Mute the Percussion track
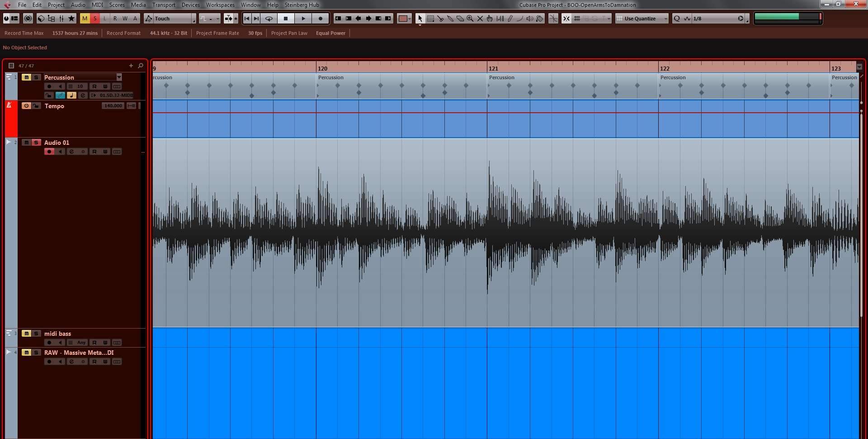The height and width of the screenshot is (439, 868). [27, 77]
